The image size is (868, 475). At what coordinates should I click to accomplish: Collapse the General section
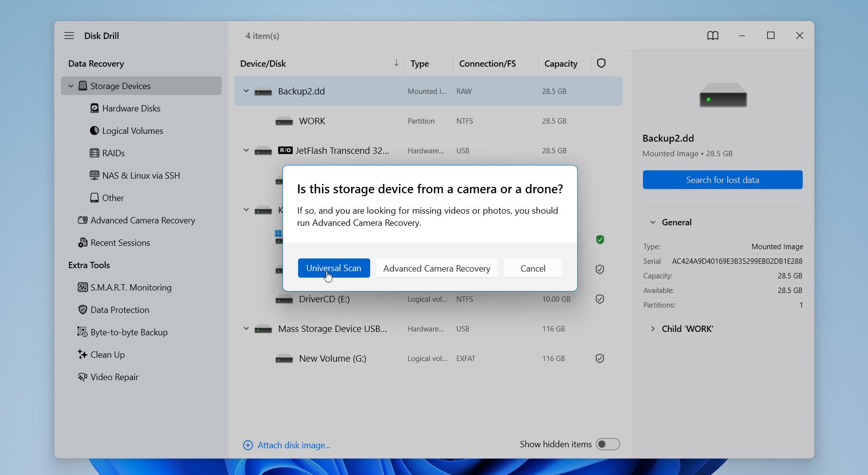point(653,222)
